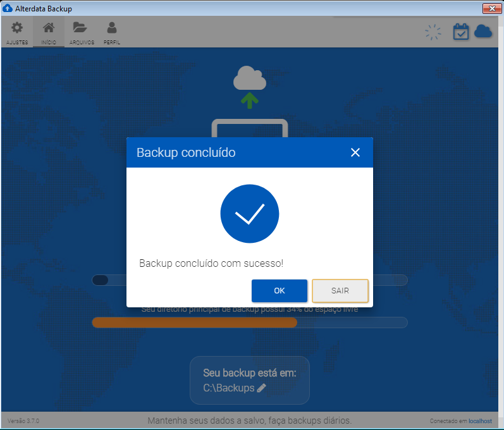The image size is (504, 430).
Task: Close the Alterdata Backup window
Action: [x=492, y=8]
